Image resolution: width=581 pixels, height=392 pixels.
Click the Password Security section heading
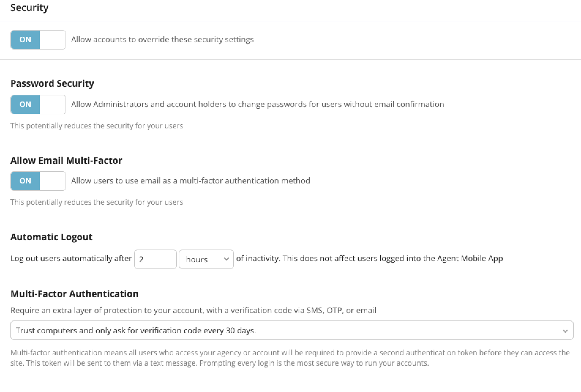point(52,83)
